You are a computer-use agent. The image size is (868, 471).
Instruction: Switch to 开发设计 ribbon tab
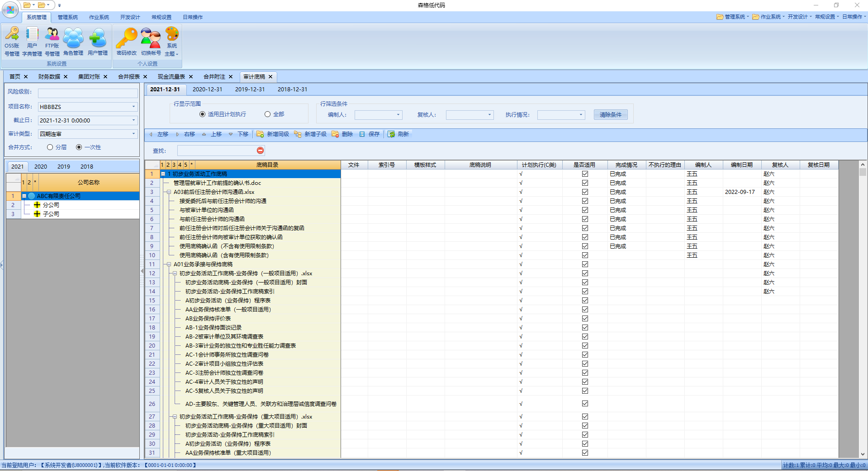click(x=130, y=17)
